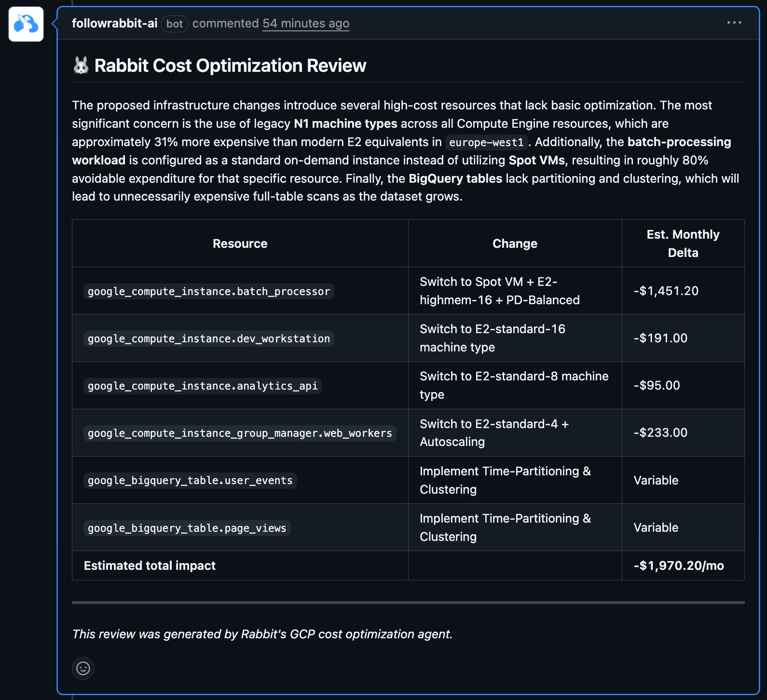The image size is (767, 700).
Task: Select 'google_compute_instance_group_manager.web_workers' code cell
Action: point(240,433)
